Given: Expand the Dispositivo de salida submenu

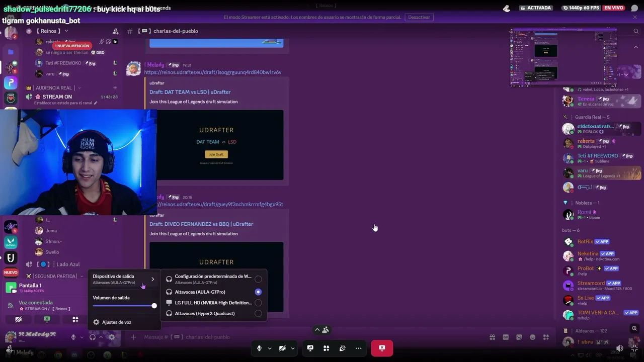Looking at the screenshot, I should pos(124,279).
